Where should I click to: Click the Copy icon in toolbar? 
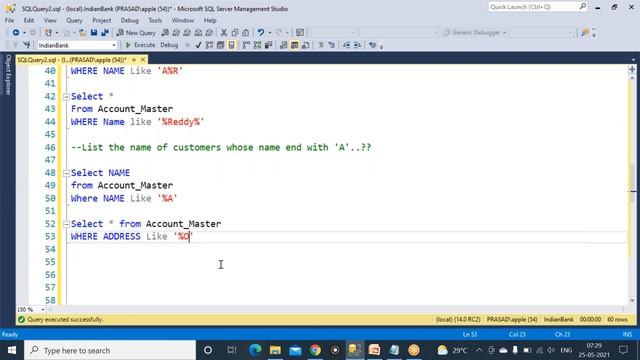click(235, 33)
